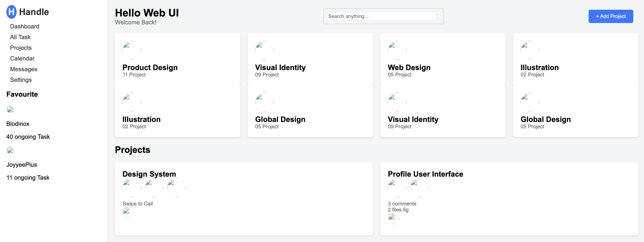Viewport: 644px width, 242px height.
Task: Open the Visual Identity 09 Project card
Action: pyautogui.click(x=310, y=60)
